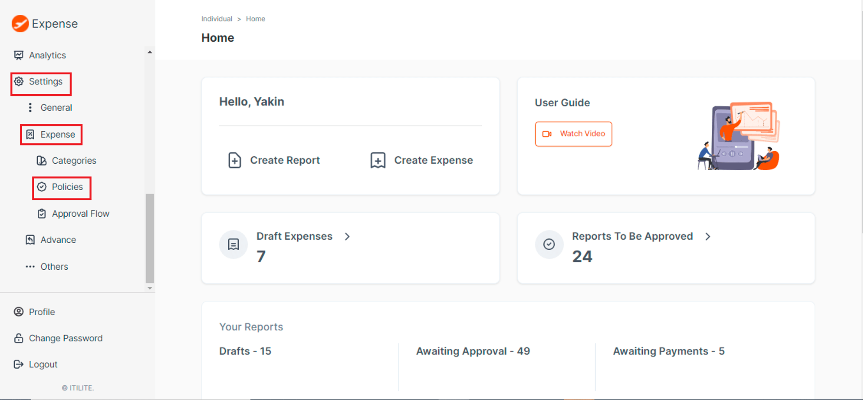Click the Draft Expenses round icon
The width and height of the screenshot is (868, 400).
coord(233,245)
